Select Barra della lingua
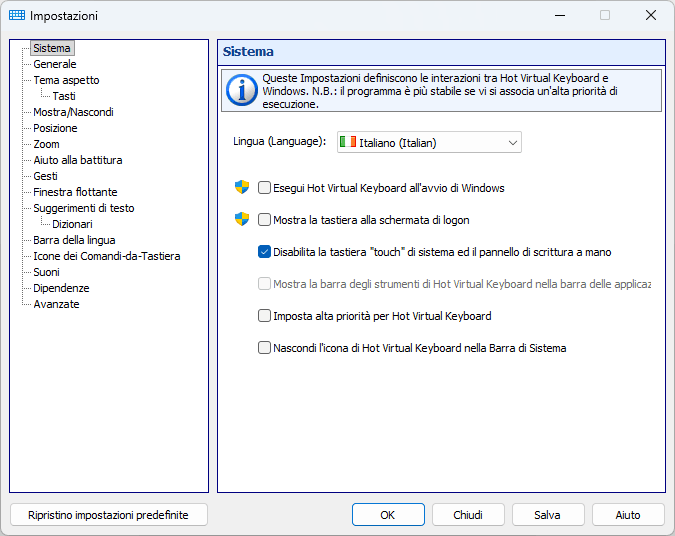This screenshot has height=536, width=675. pyautogui.click(x=74, y=240)
